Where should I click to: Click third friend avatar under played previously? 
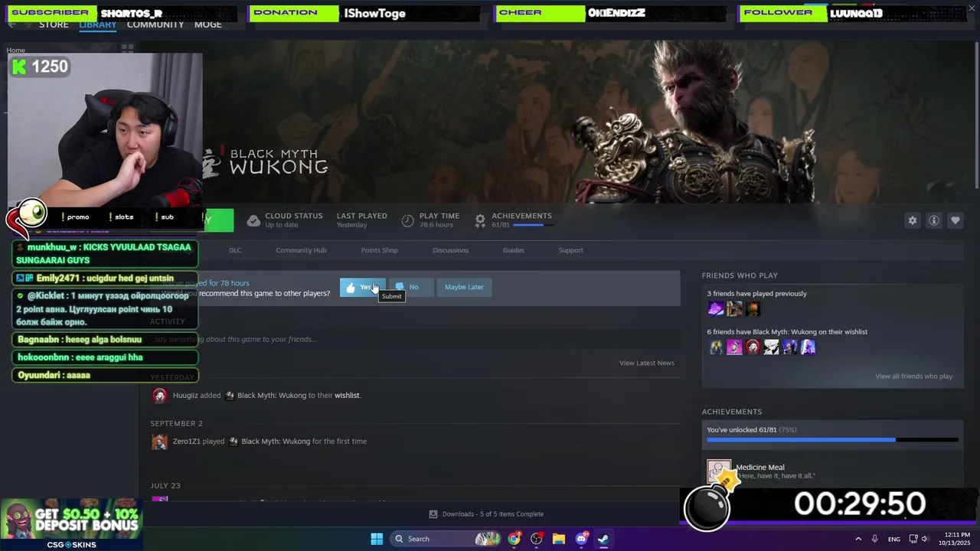point(753,308)
